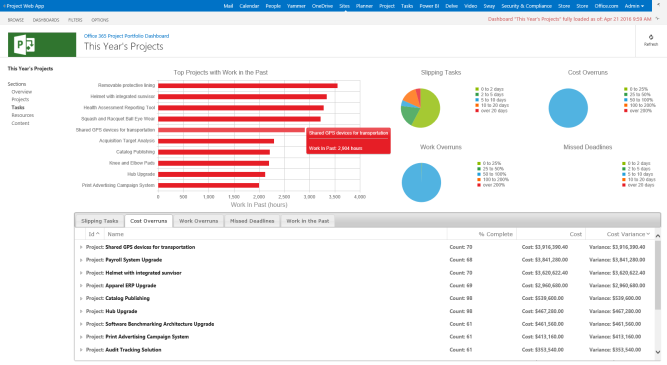Viewport: 667px width, 365px height.
Task: Open Planner in top navigation
Action: [364, 6]
